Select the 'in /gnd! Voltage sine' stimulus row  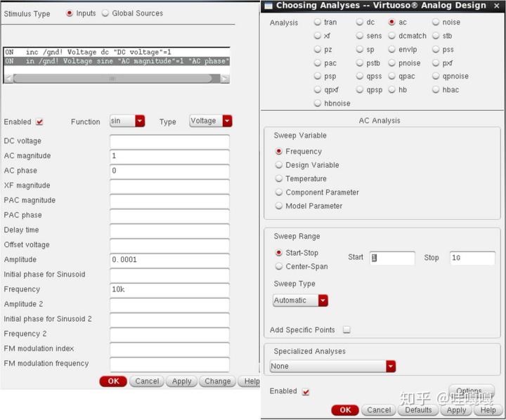coord(117,61)
